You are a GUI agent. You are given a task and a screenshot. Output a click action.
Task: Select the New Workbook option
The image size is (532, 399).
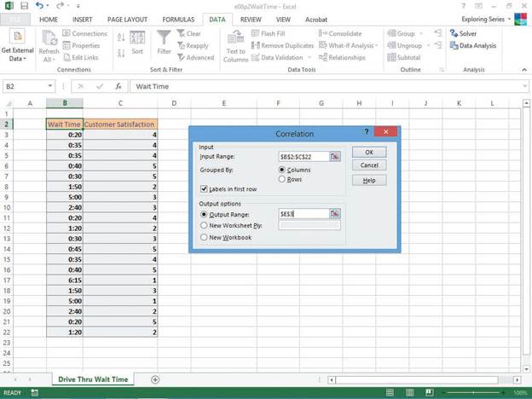[203, 237]
